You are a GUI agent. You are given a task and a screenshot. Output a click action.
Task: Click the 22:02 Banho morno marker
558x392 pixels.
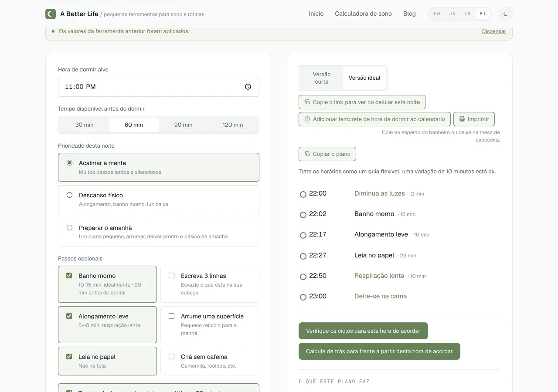(x=303, y=215)
